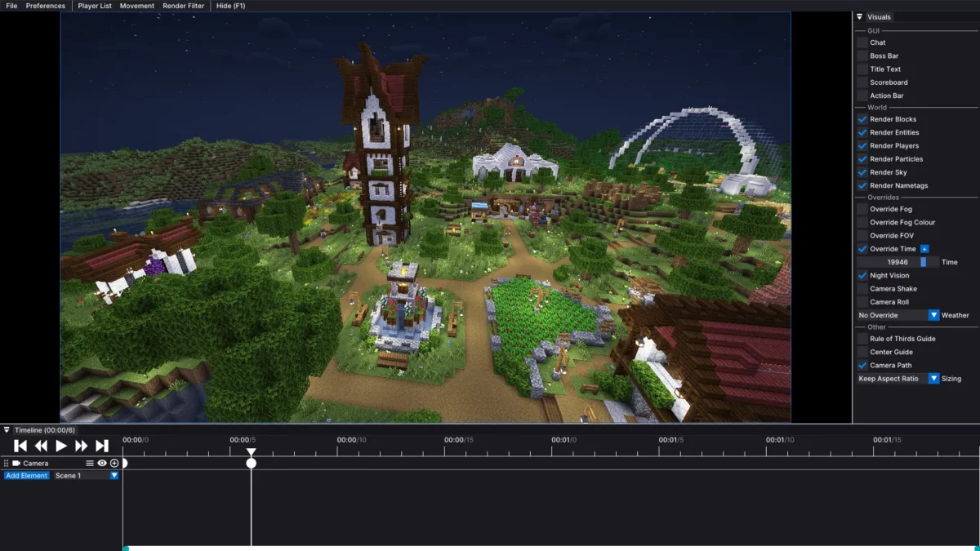
Task: Uncheck the Override Time option
Action: tap(862, 248)
